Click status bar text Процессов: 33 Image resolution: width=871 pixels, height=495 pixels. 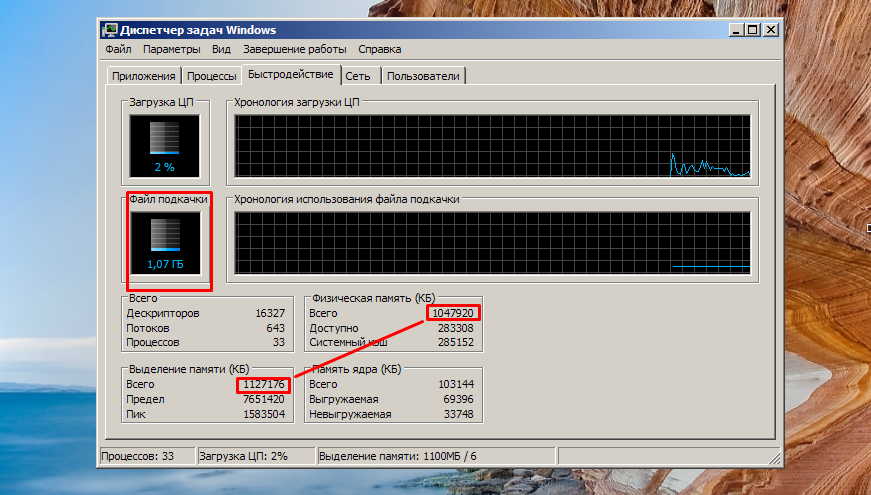(x=138, y=457)
